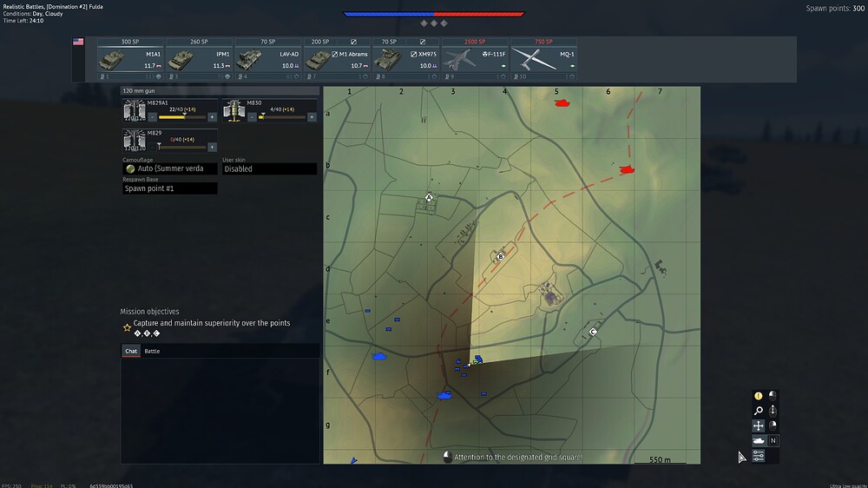The width and height of the screenshot is (868, 488).
Task: Click 'Attention to the designated grid square!' hint
Action: click(518, 458)
